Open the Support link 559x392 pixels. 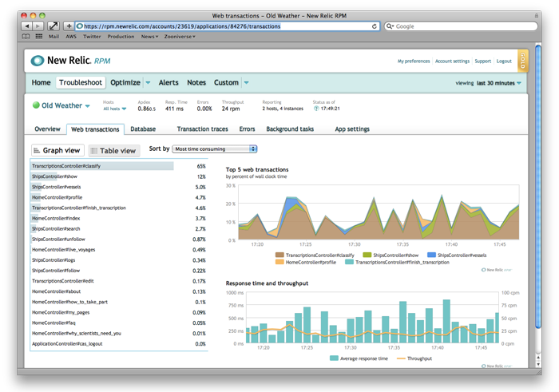tap(482, 61)
